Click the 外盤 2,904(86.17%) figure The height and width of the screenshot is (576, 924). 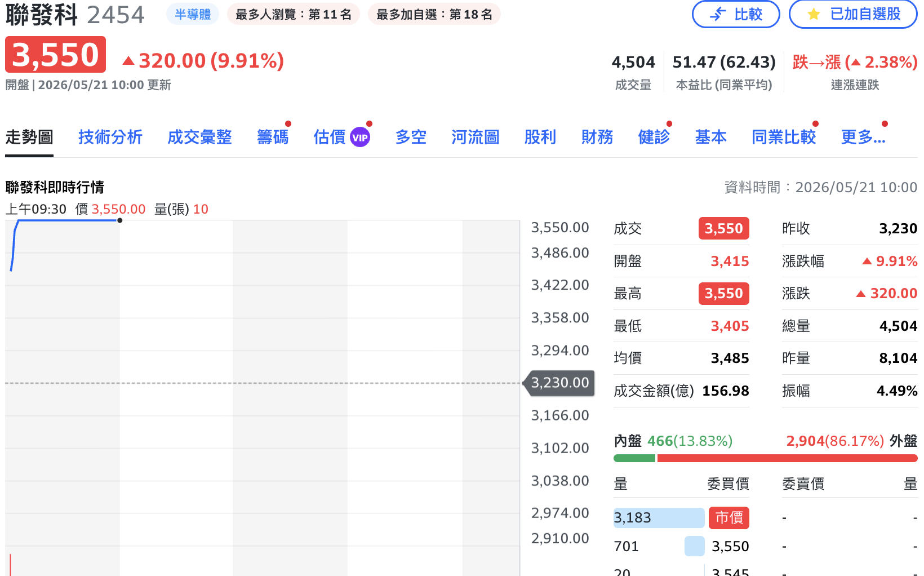tap(835, 441)
